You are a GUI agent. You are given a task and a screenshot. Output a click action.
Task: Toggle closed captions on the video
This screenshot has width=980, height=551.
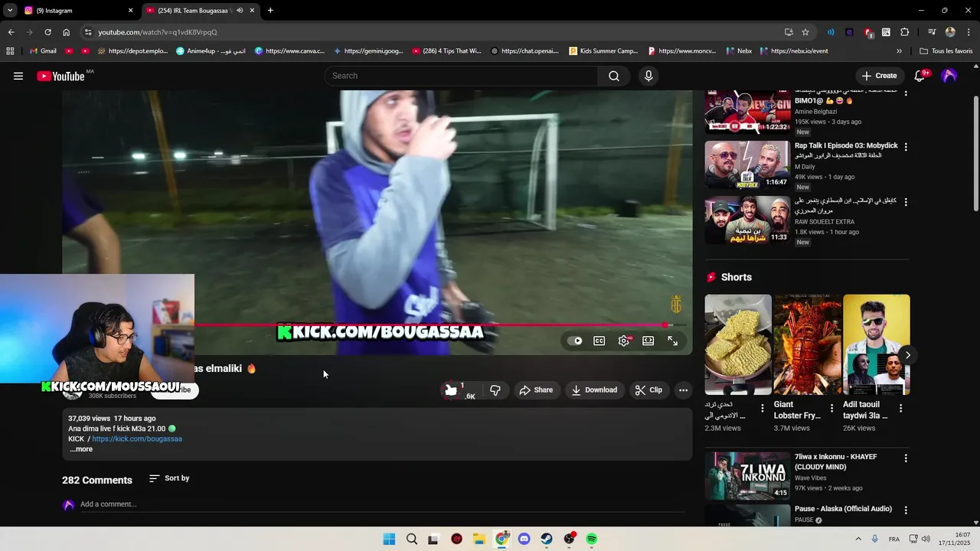click(599, 341)
